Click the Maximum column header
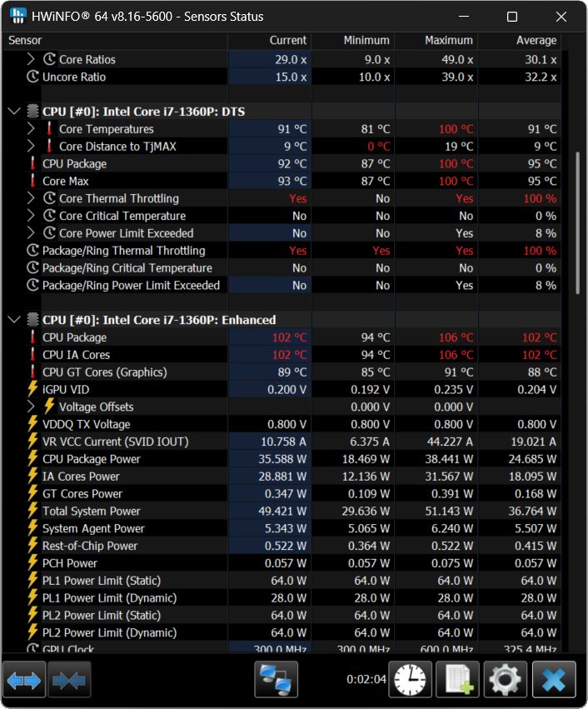 (x=448, y=40)
